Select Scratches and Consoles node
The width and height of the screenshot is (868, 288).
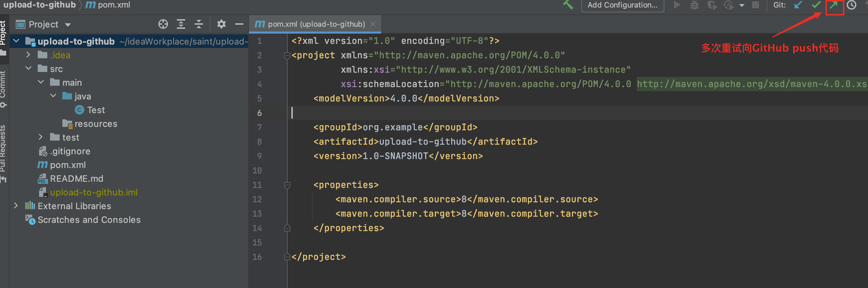point(83,220)
